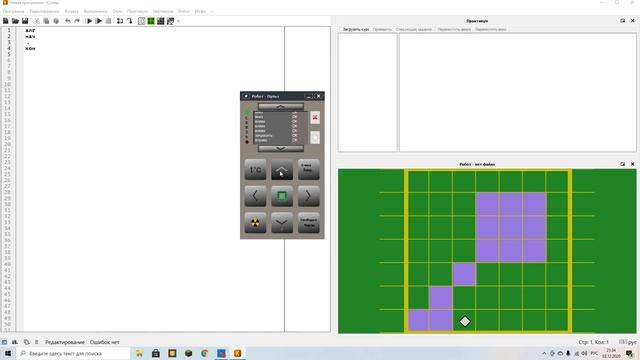Create a new program file via toolbar

tap(6, 21)
